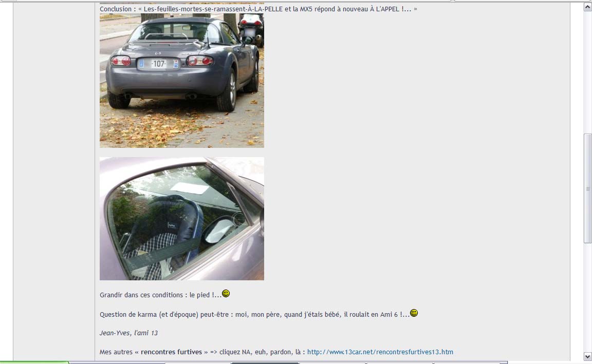The height and width of the screenshot is (364, 592).
Task: Click the smiley after "le pied !..."
Action: point(226,294)
